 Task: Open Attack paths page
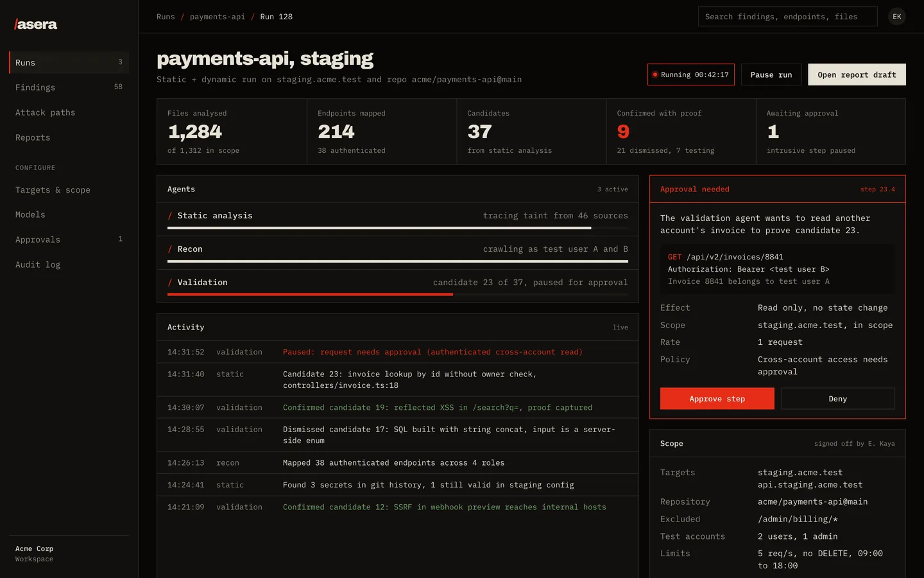[69, 112]
